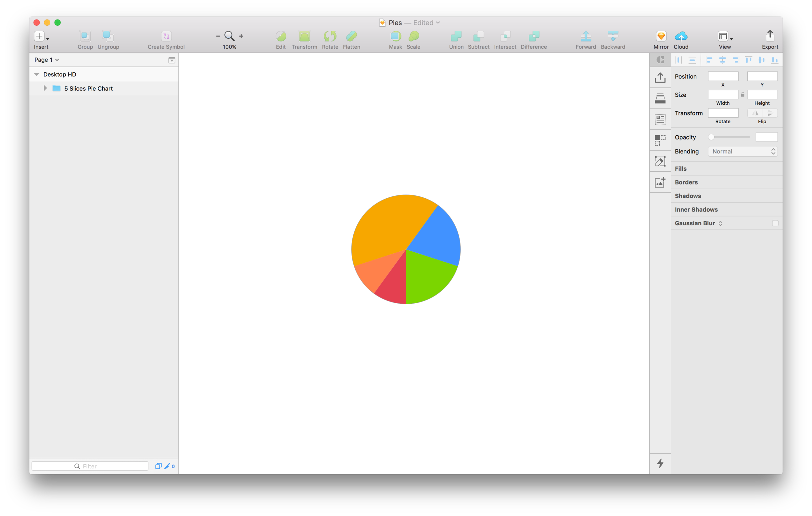Expand the 5 Slices Pie Chart group
Screen dimensions: 812x516
45,88
